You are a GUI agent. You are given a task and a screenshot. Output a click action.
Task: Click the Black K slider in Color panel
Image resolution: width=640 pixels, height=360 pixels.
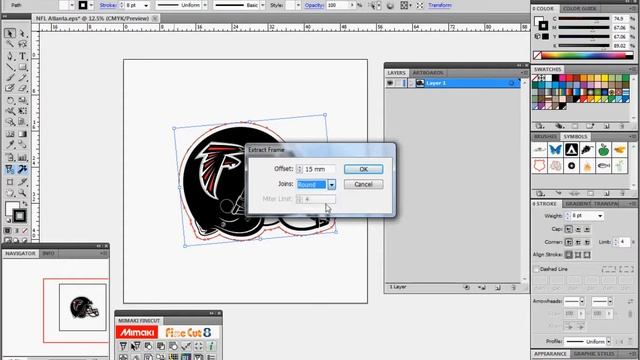[584, 46]
